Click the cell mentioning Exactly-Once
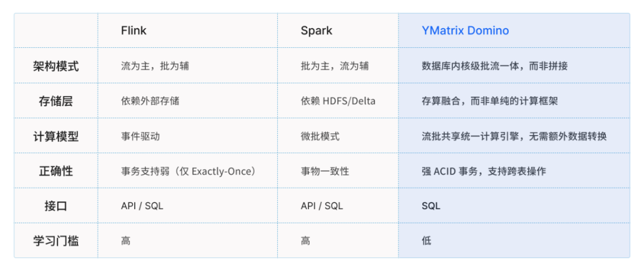Viewport: 644px width, 270px height. tap(189, 171)
